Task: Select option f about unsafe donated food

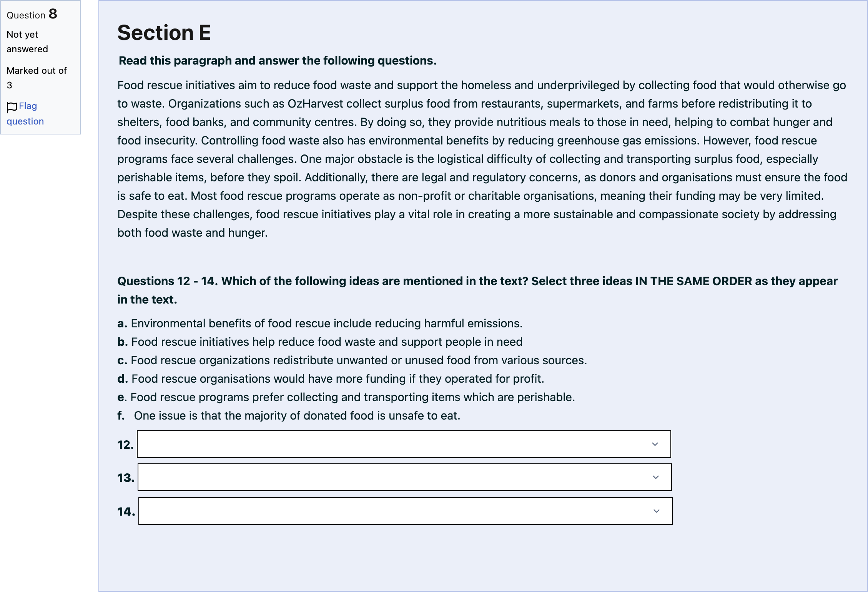Action: [289, 416]
